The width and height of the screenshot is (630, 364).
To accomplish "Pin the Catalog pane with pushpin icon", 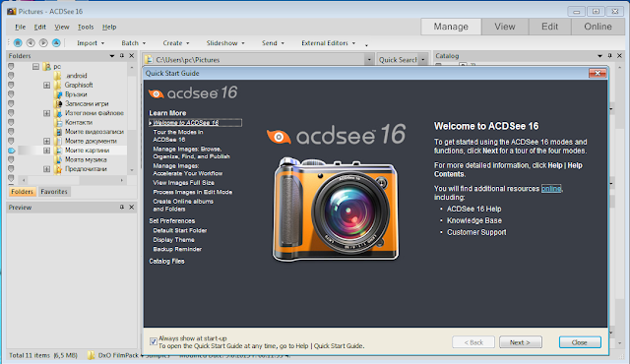I will [x=609, y=56].
